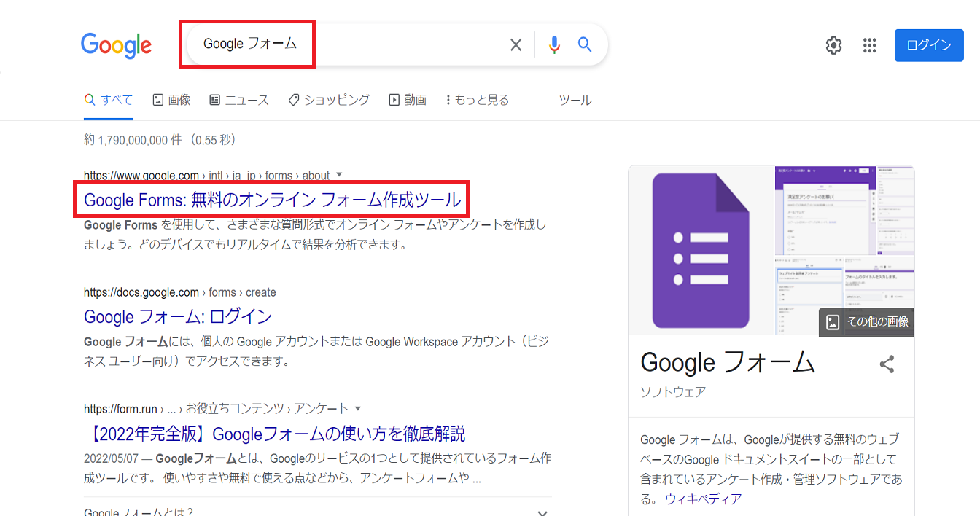Click the blue magnifier search icon

click(585, 45)
